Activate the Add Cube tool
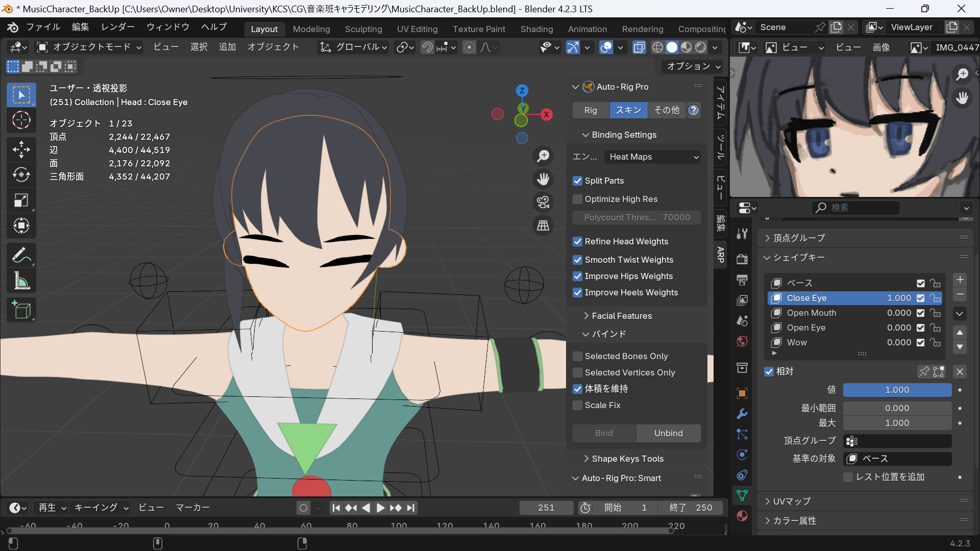 pyautogui.click(x=21, y=310)
